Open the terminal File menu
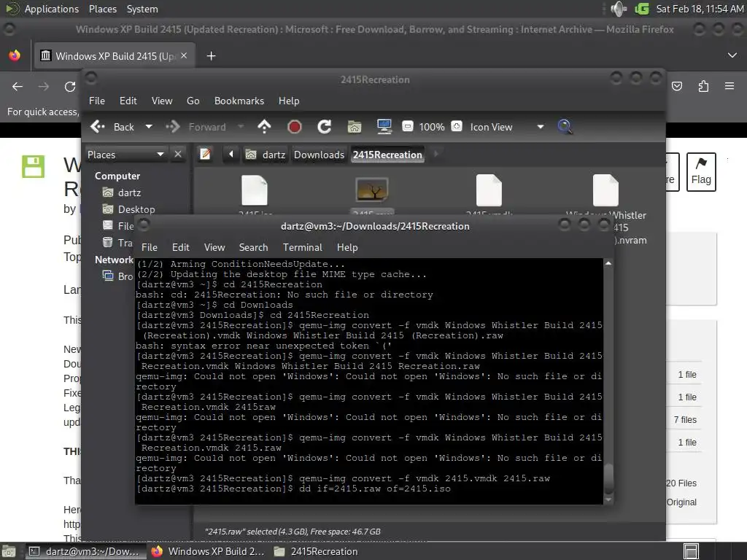The image size is (747, 560). (x=149, y=247)
